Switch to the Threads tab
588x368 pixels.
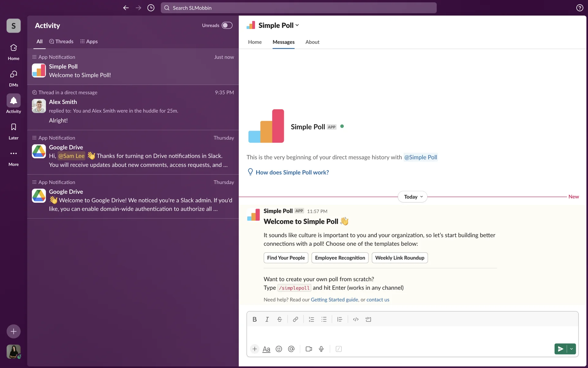61,41
